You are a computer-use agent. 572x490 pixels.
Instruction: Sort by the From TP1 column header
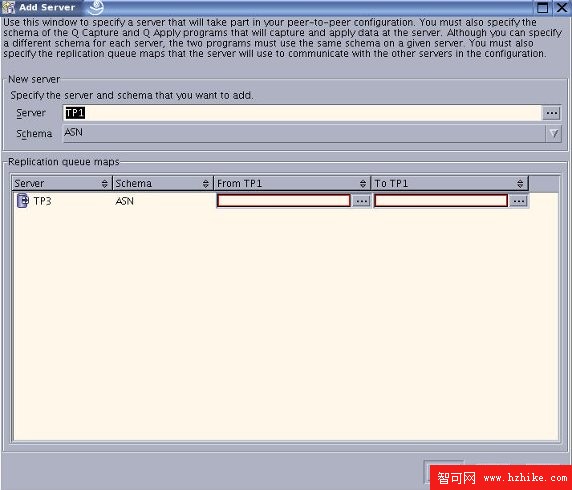point(292,183)
